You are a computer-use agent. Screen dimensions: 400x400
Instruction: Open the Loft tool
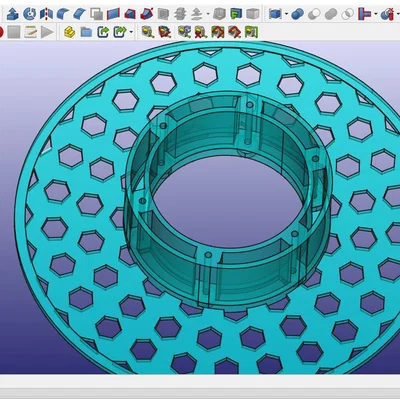(x=130, y=14)
